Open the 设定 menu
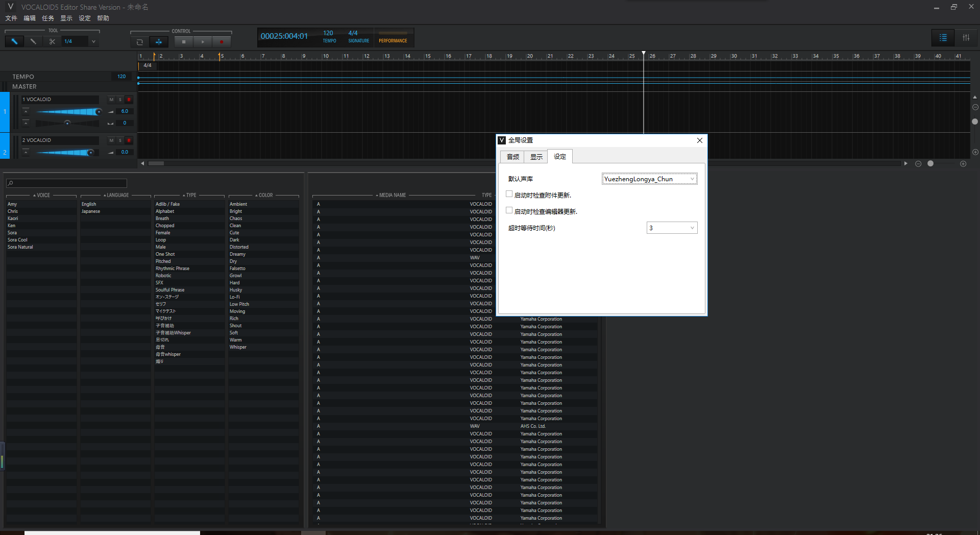The width and height of the screenshot is (980, 535). pyautogui.click(x=85, y=18)
